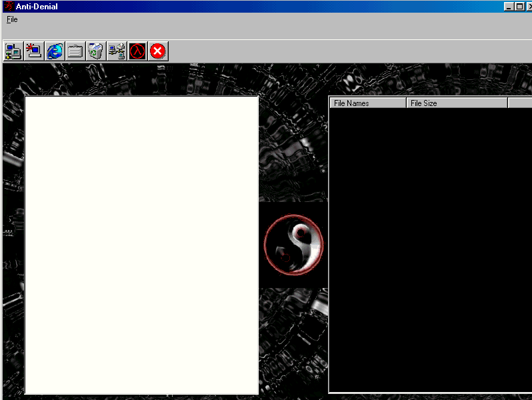Click the gray briefcase toolbar icon
Screen dimensions: 532x400
coord(75,51)
